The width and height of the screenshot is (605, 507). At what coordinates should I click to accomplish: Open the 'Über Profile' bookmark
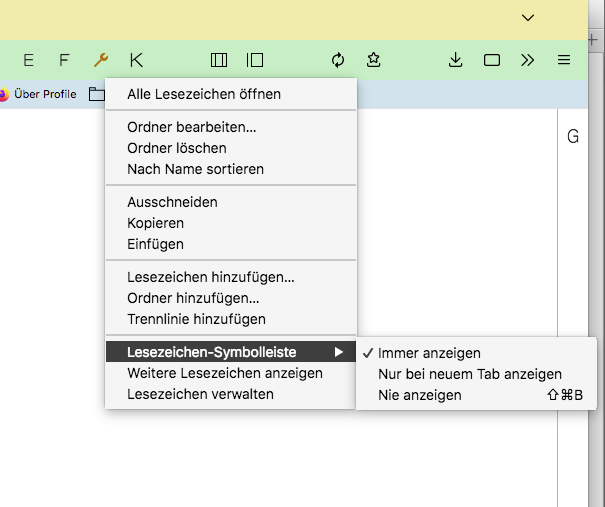[x=38, y=94]
